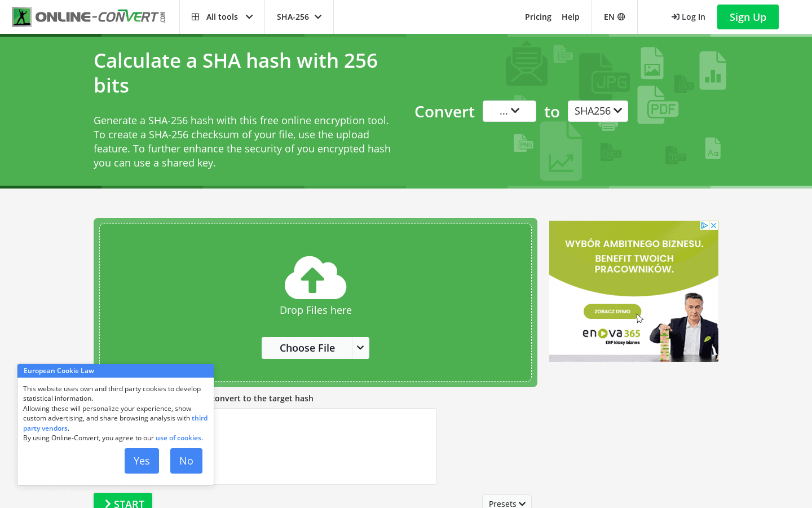This screenshot has height=508, width=812.
Task: Open the SHA-256 tool selector in the header
Action: point(299,16)
